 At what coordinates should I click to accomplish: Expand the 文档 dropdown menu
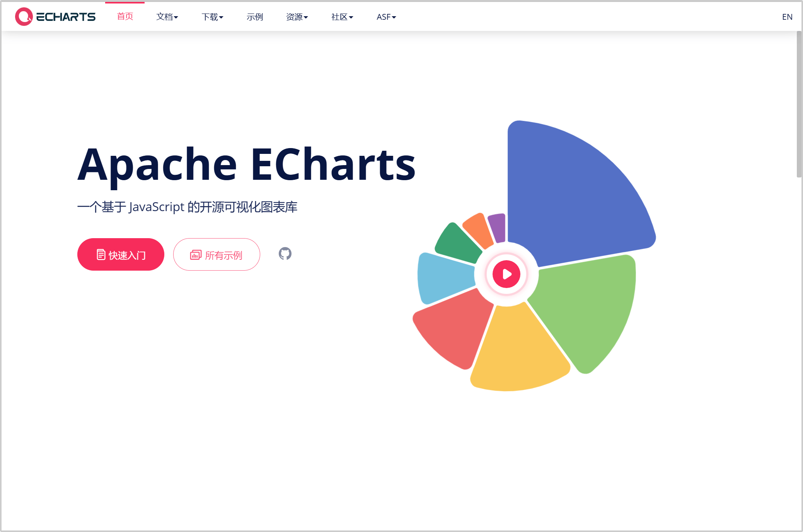tap(167, 17)
